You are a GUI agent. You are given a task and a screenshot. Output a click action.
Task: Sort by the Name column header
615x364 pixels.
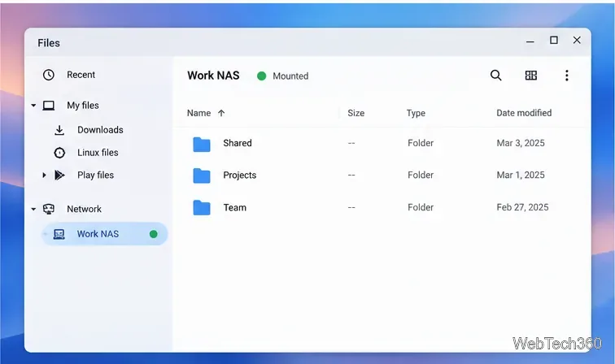point(198,113)
